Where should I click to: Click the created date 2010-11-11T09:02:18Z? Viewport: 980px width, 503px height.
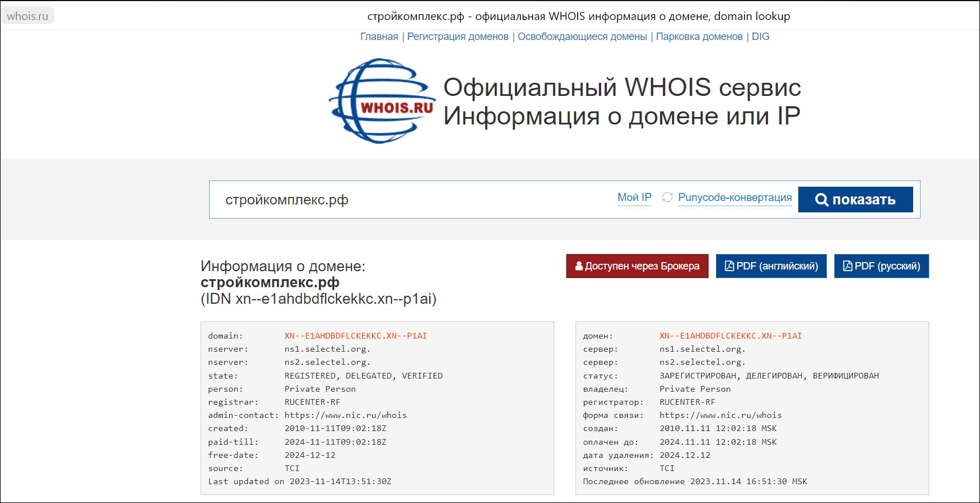tap(335, 428)
